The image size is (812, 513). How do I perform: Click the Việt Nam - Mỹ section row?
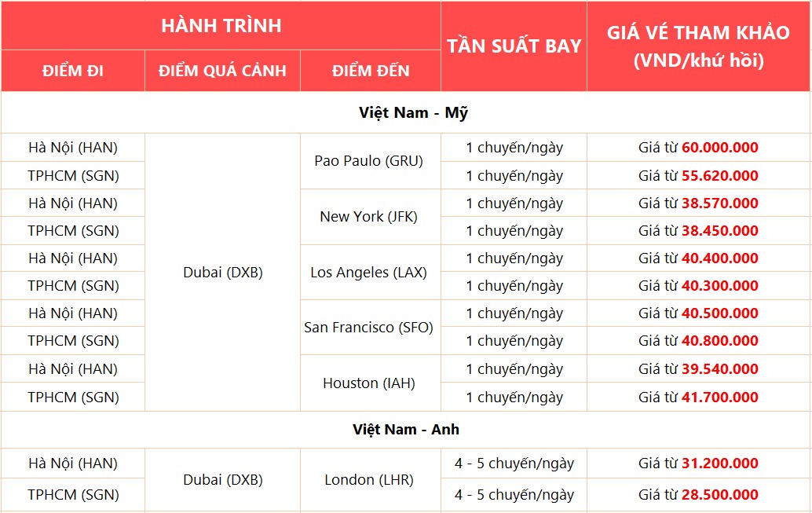(405, 112)
